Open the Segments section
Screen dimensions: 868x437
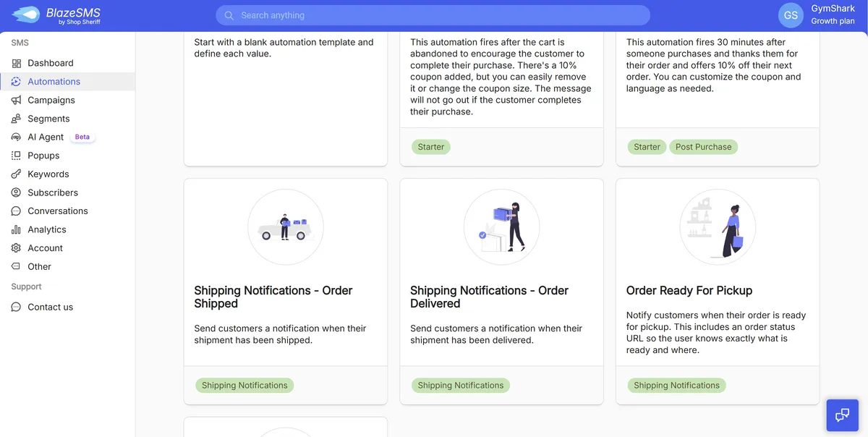coord(48,118)
